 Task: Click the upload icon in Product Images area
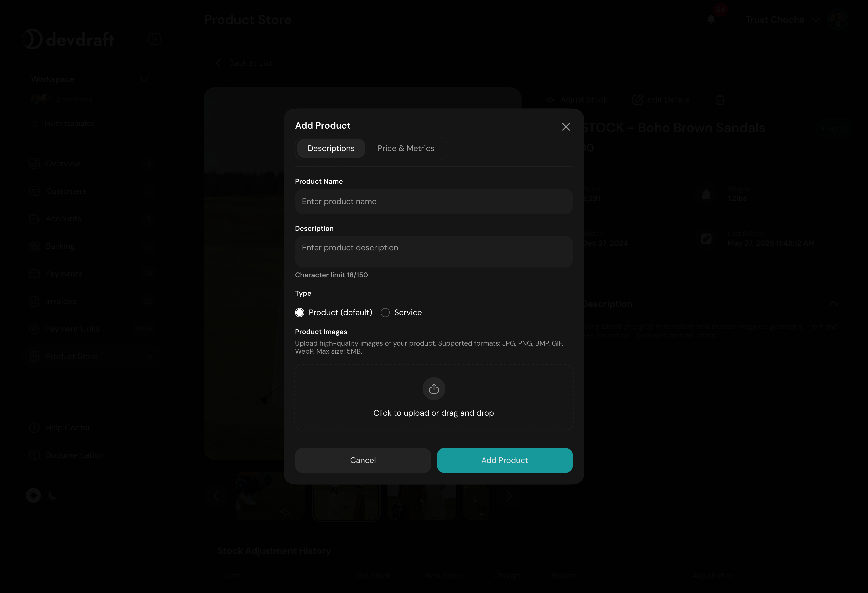pyautogui.click(x=434, y=388)
